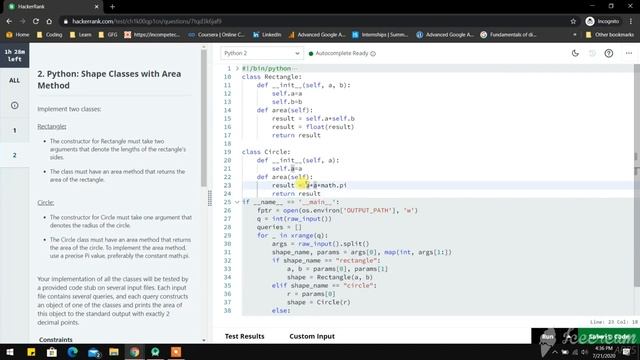Open the Internships bookmark
Viewport: 640px width, 360px height.
point(380,35)
